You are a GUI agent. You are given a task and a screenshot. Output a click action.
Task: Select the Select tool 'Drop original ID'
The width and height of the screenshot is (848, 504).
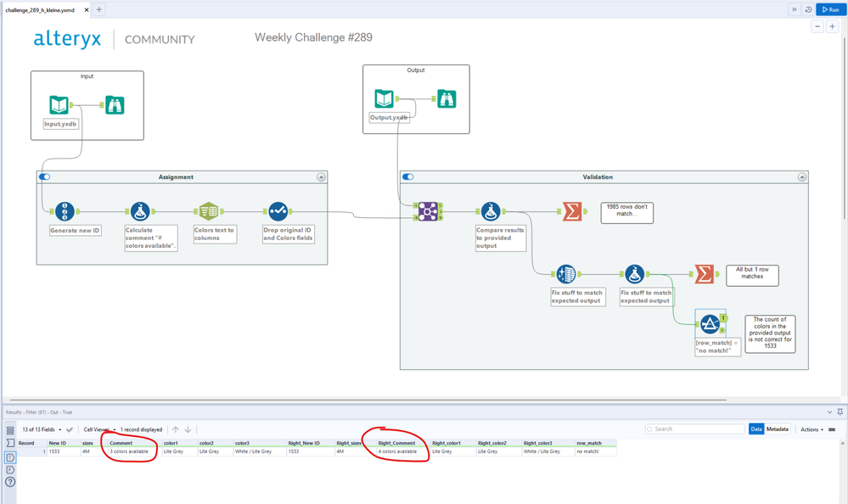pos(278,211)
